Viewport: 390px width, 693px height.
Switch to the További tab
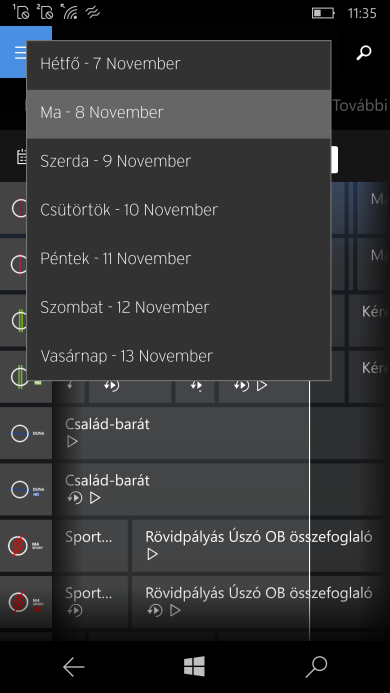point(361,105)
